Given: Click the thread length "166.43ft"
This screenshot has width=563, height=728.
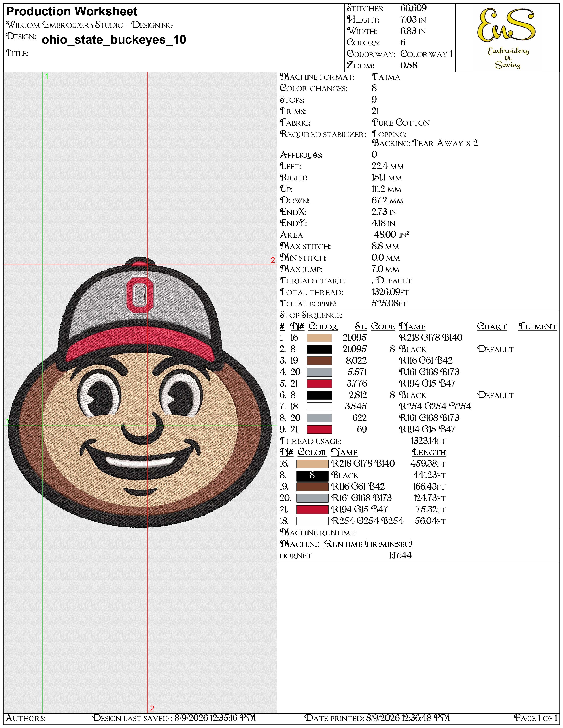Looking at the screenshot, I should coord(429,487).
